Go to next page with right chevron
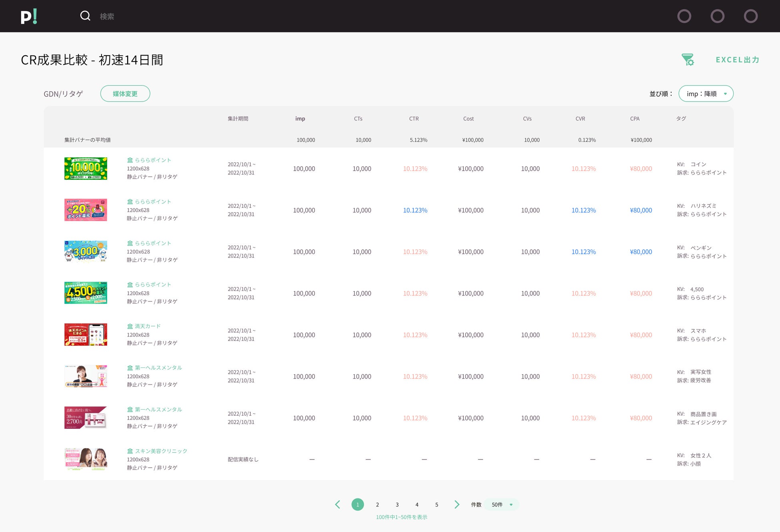 456,504
